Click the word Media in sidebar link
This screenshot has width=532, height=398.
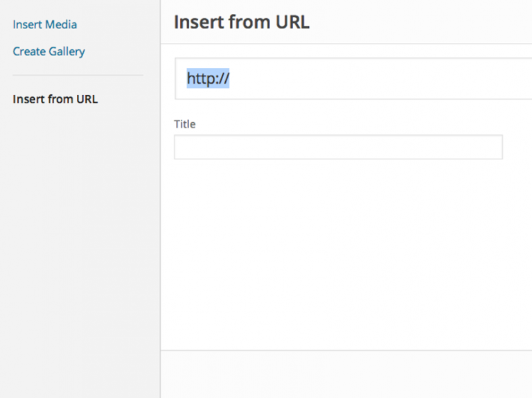tap(61, 25)
